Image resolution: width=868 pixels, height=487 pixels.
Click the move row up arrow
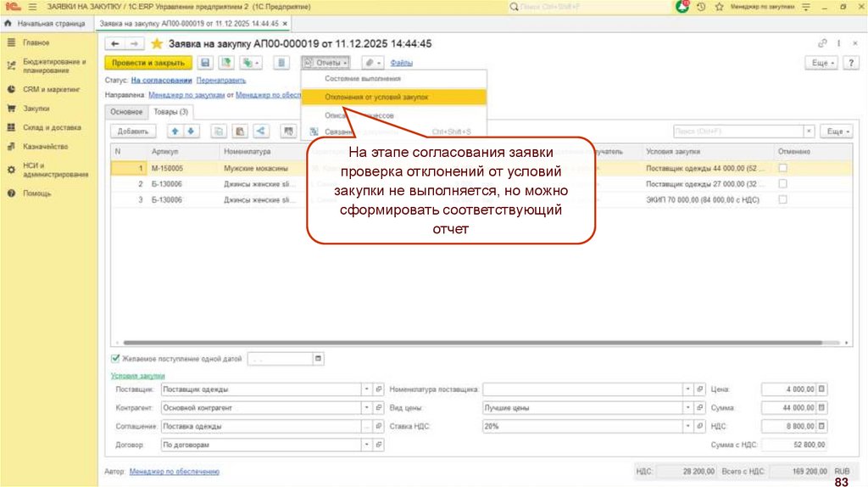[175, 132]
